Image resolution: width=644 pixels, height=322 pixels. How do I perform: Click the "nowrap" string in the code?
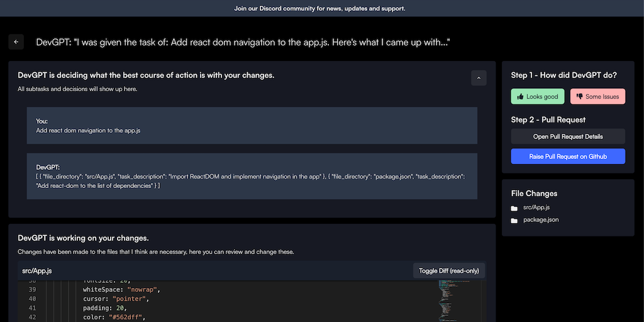142,289
